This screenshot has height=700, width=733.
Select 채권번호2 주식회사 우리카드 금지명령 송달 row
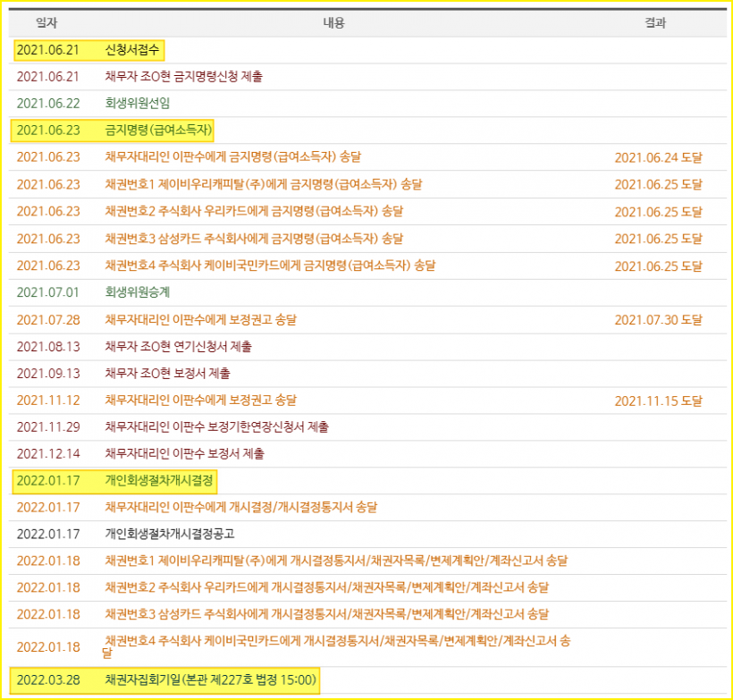[367, 211]
